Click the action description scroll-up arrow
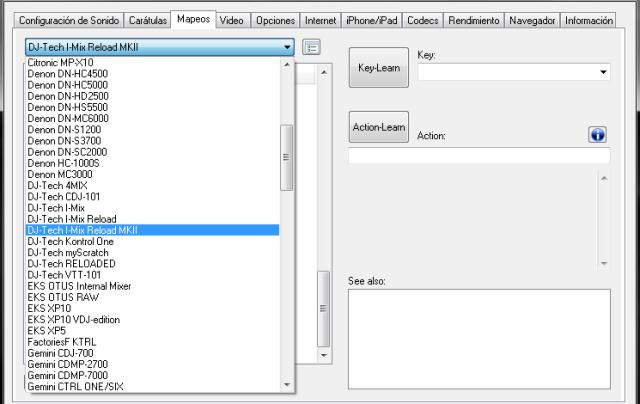This screenshot has height=404, width=640. point(604,179)
